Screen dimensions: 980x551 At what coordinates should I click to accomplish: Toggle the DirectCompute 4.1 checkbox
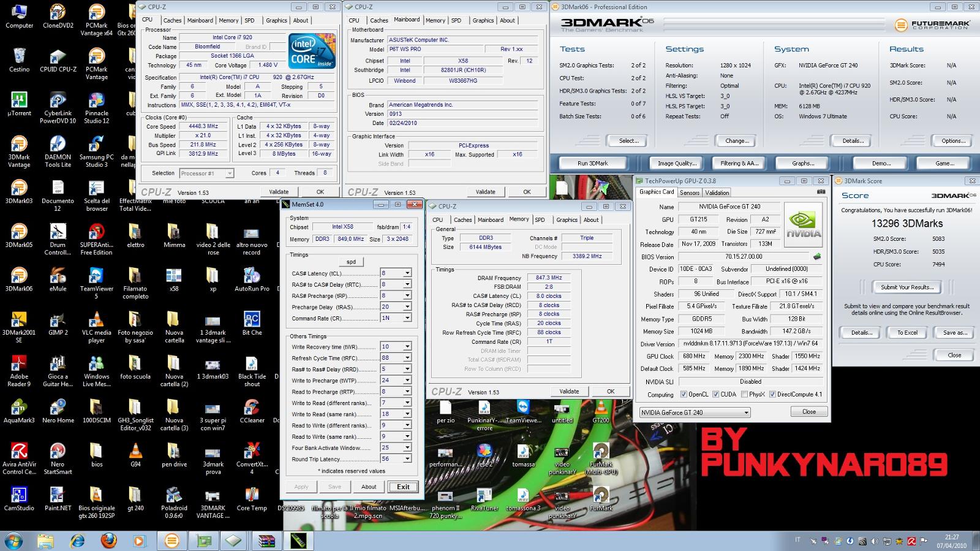(772, 395)
